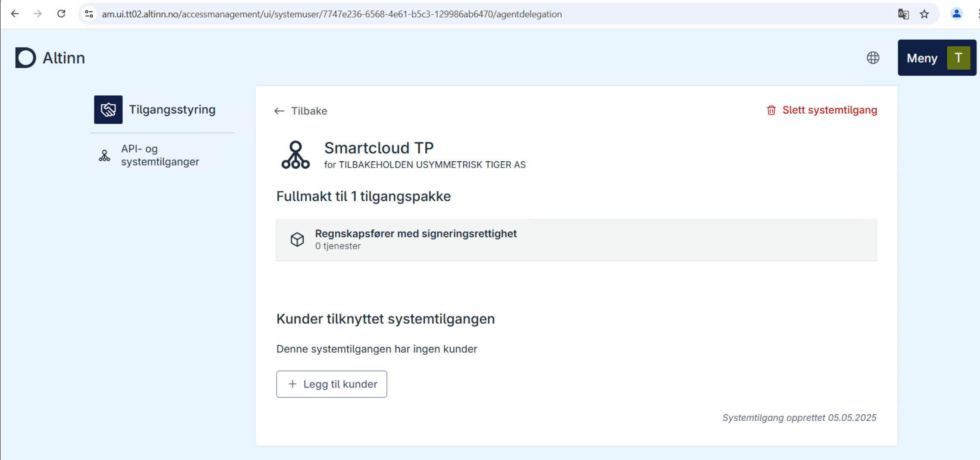980x460 pixels.
Task: Open the browser profile icon
Action: pyautogui.click(x=956, y=14)
